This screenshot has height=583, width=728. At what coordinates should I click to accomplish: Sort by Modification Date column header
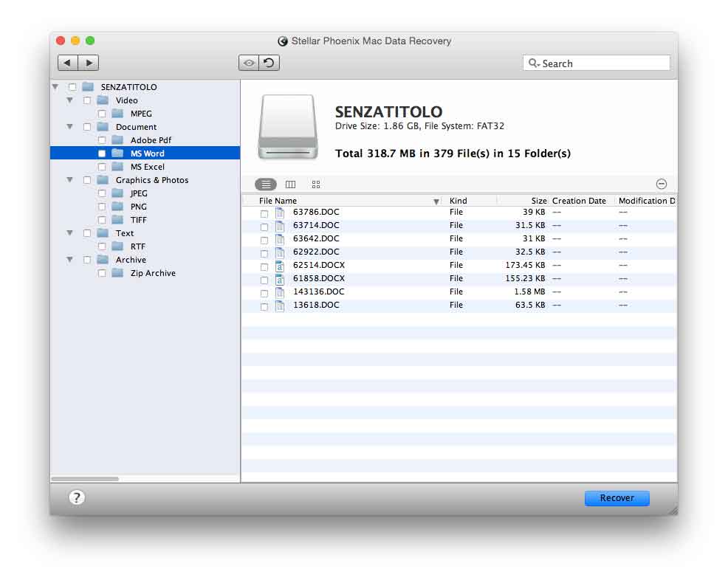(646, 201)
